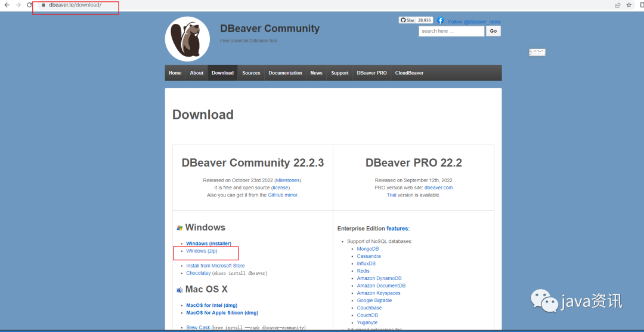This screenshot has height=332, width=644.
Task: Open the Documentation menu item
Action: [x=286, y=73]
